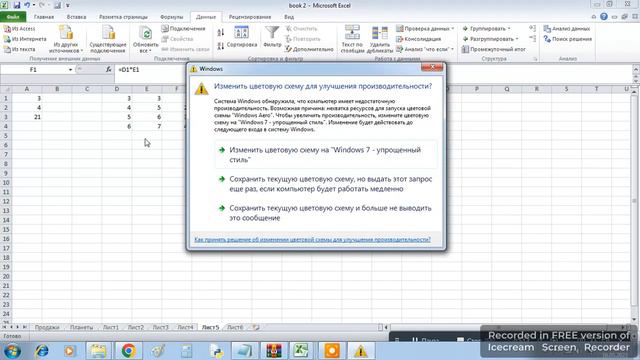Open What-If Analysis dropdown
This screenshot has height=360, width=640.
pos(425,49)
